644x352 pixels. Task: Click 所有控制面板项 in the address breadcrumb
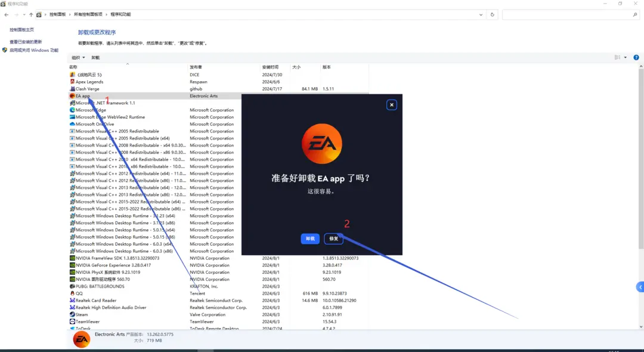pyautogui.click(x=88, y=14)
